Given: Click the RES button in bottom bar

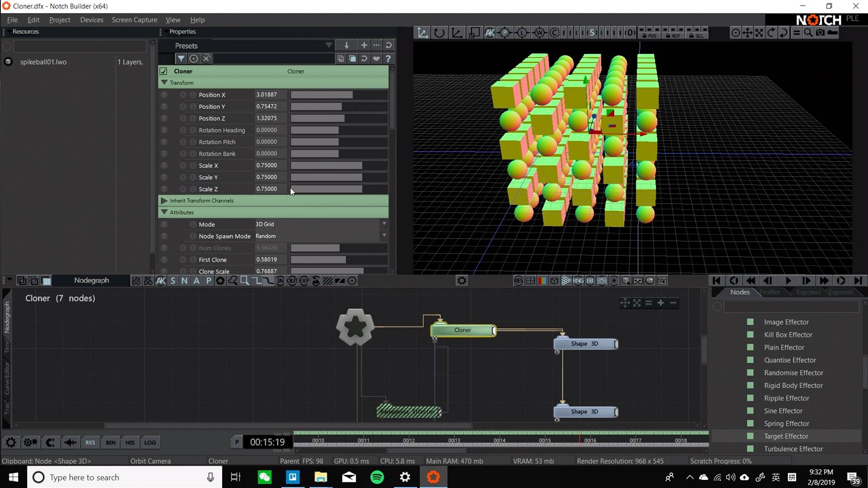Looking at the screenshot, I should pyautogui.click(x=90, y=442).
